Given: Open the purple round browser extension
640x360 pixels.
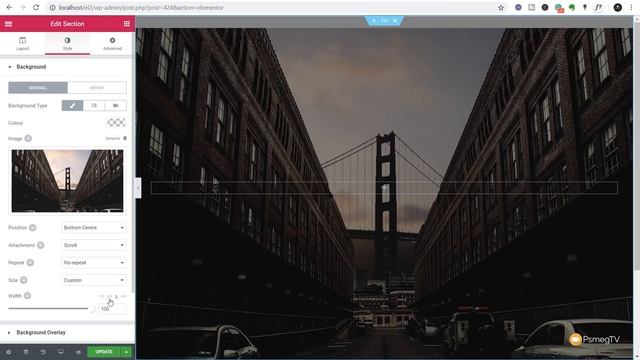Looking at the screenshot, I should 518,7.
